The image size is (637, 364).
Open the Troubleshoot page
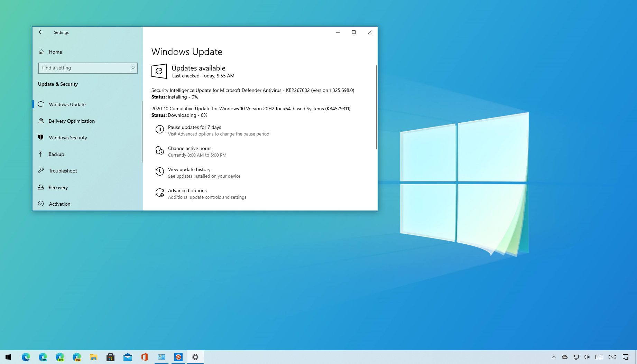(87, 171)
